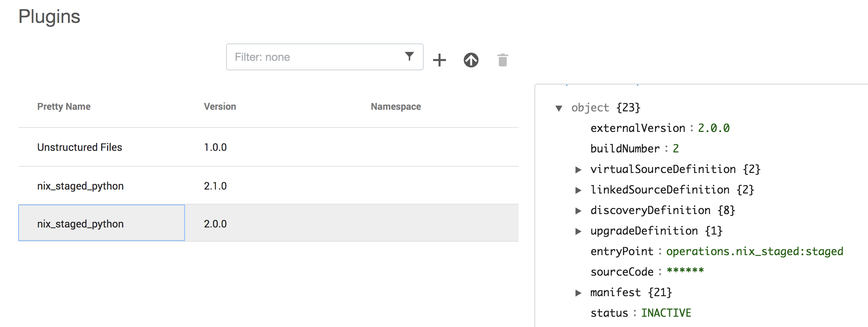The height and width of the screenshot is (327, 868).
Task: Click the plus icon to add plugin
Action: click(x=439, y=60)
